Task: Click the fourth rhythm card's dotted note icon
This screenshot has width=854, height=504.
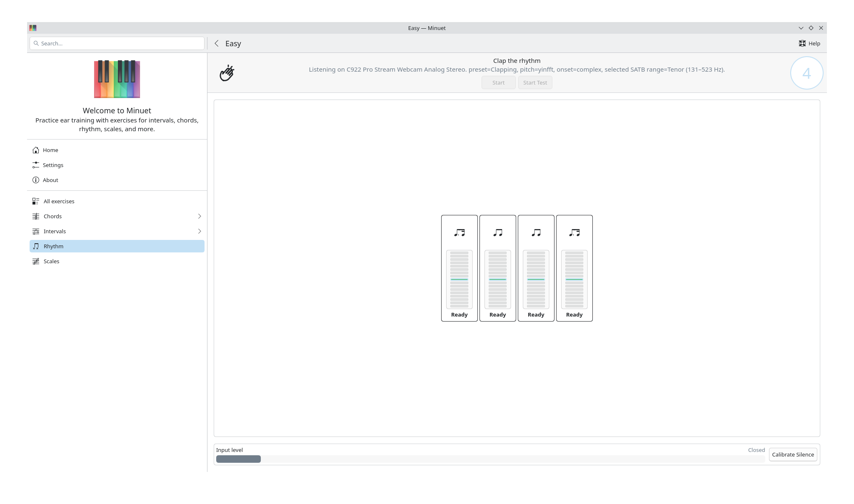Action: point(574,232)
